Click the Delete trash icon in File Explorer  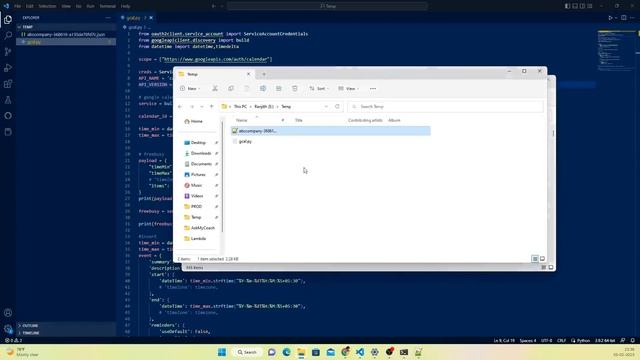pyautogui.click(x=295, y=89)
